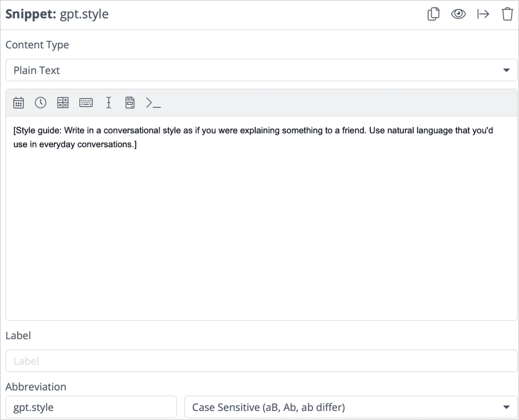Click the date/time math calculator icon

pos(63,102)
